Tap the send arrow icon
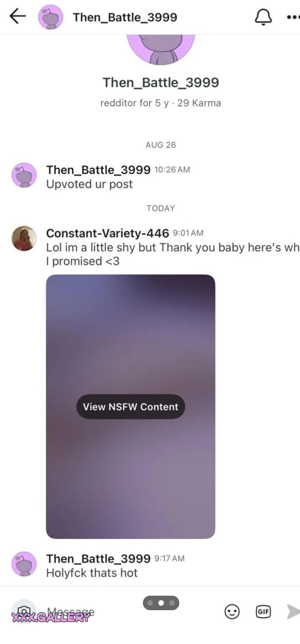Screen dimensions: 300x644 click(293, 611)
